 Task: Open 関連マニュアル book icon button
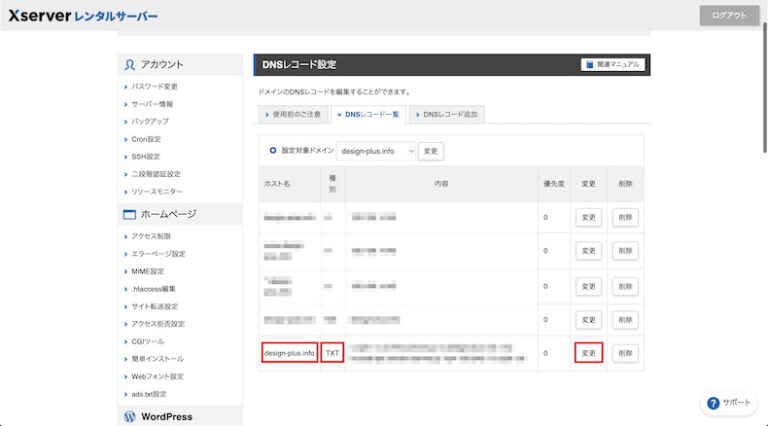[x=613, y=65]
